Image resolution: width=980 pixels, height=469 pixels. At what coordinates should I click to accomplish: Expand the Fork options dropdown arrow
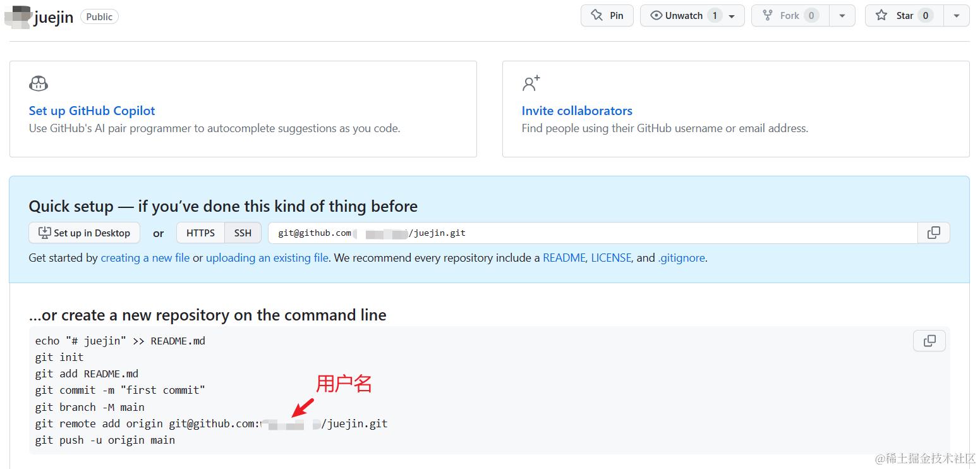pyautogui.click(x=842, y=16)
